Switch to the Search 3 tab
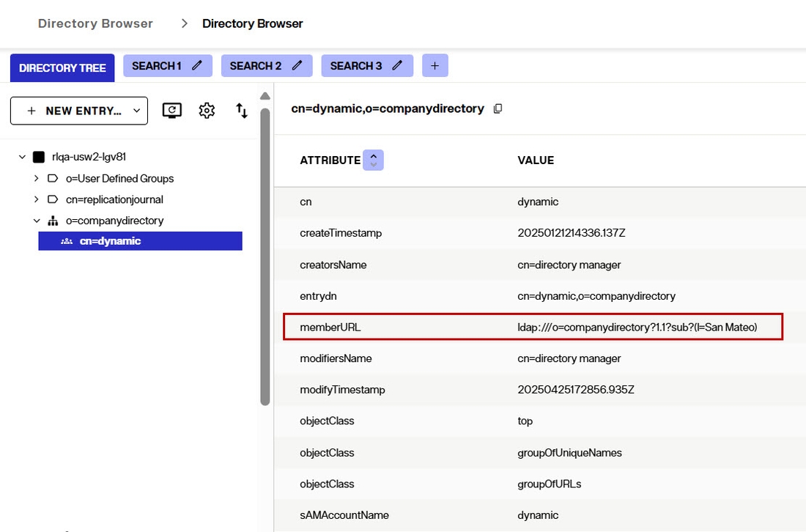This screenshot has width=806, height=532. tap(355, 66)
